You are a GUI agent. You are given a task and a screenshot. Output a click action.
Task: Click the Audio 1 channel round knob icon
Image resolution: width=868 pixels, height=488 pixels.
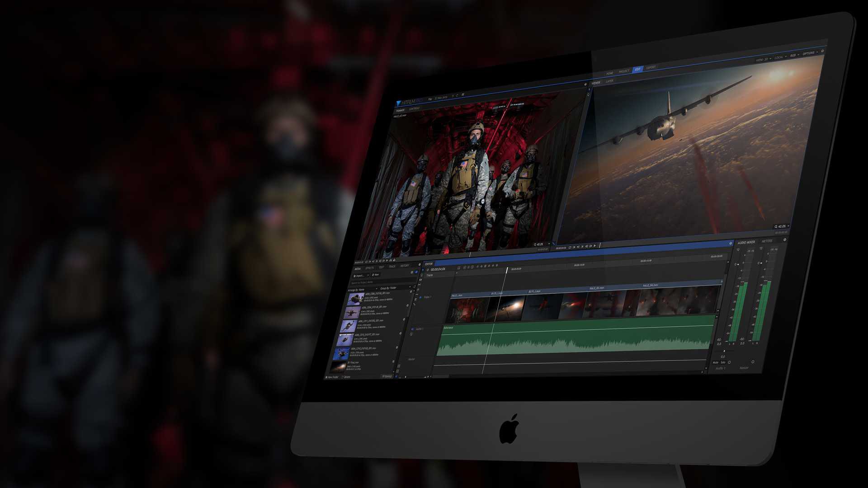tap(729, 362)
